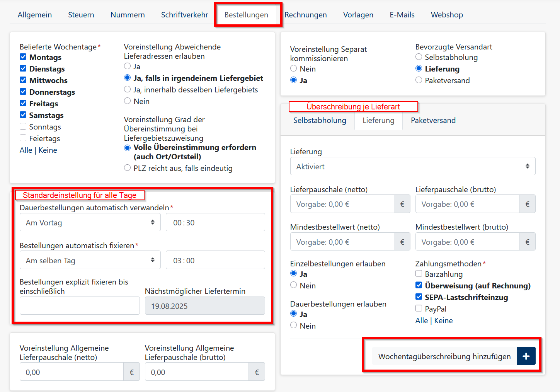Choose 'Ja, innerhalb desselben Liefergebiets'
The width and height of the screenshot is (560, 392).
127,89
